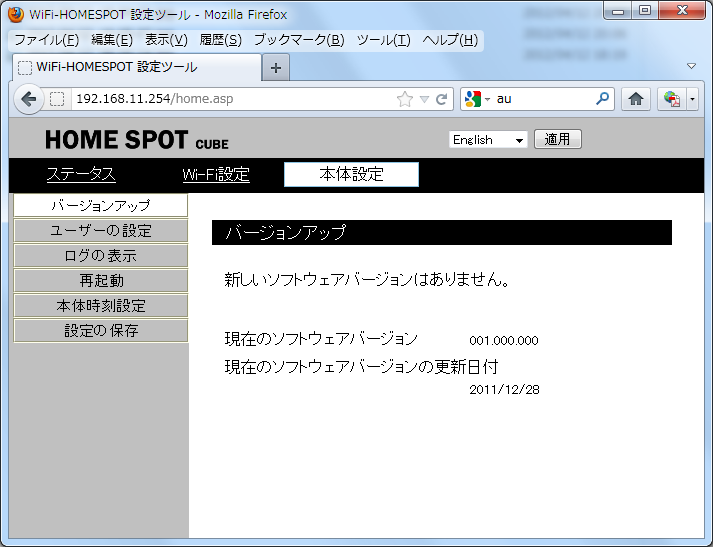The width and height of the screenshot is (713, 547).
Task: Click the HOME SPOT CUBE logo
Action: click(x=136, y=140)
